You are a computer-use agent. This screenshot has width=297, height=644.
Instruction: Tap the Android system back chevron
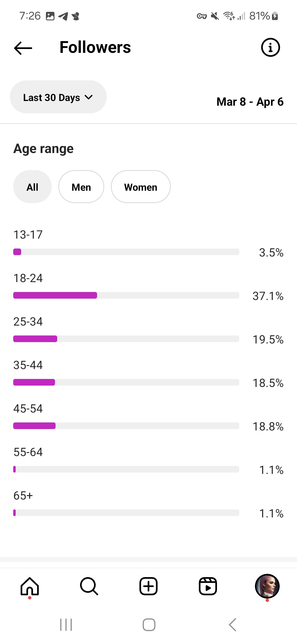pos(233,624)
